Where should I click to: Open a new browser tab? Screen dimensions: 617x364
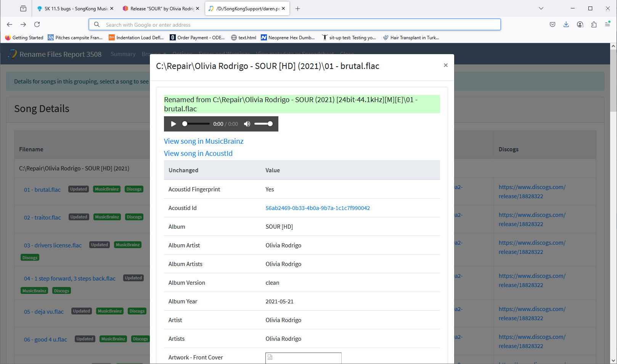298,8
